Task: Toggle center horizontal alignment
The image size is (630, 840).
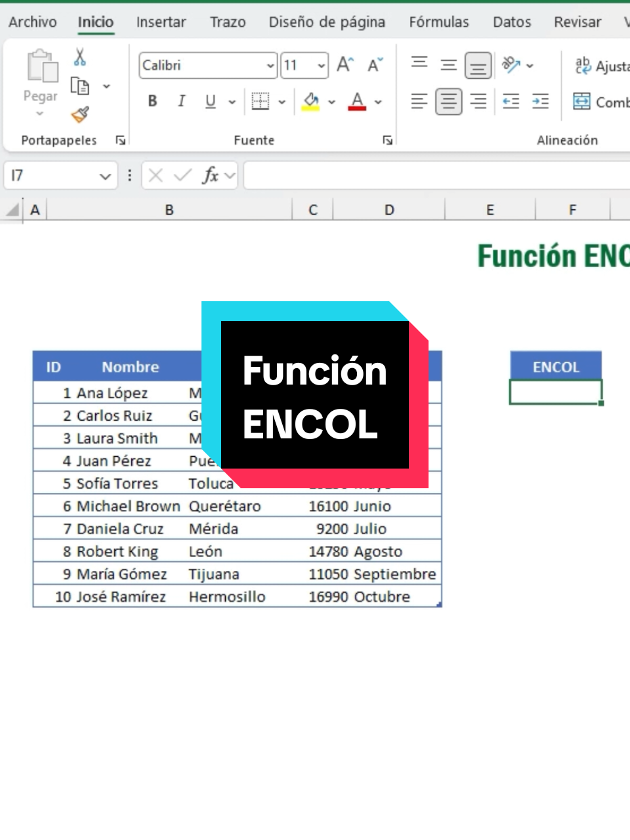Action: 449,102
